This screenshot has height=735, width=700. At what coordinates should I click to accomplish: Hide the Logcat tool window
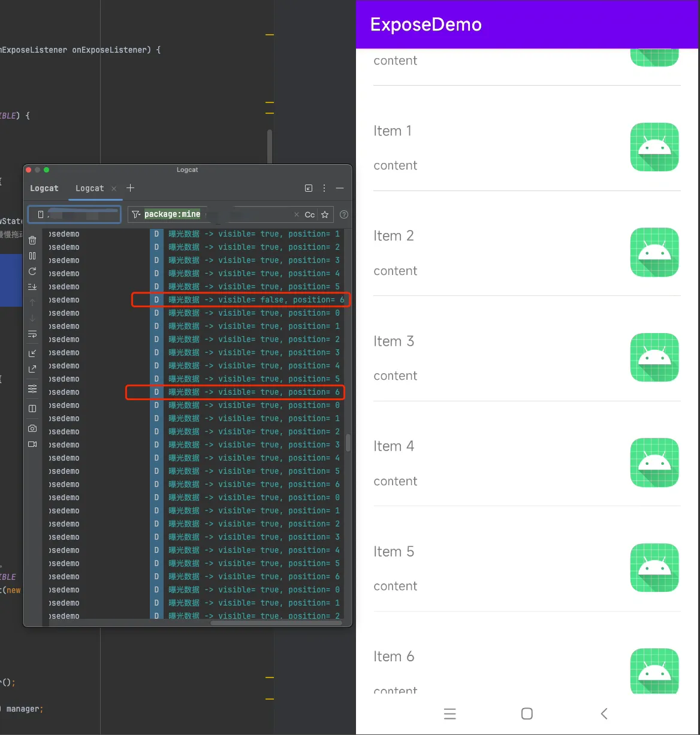click(x=340, y=188)
